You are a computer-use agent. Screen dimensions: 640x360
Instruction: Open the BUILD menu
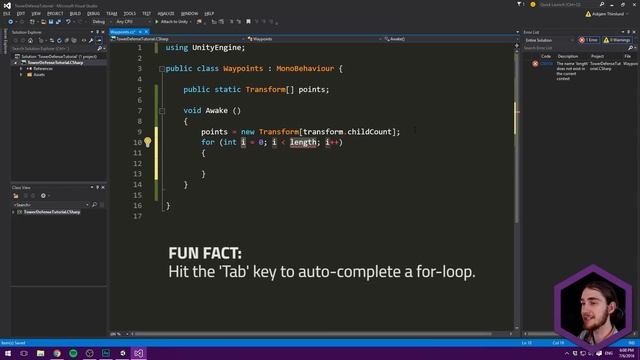coord(75,13)
